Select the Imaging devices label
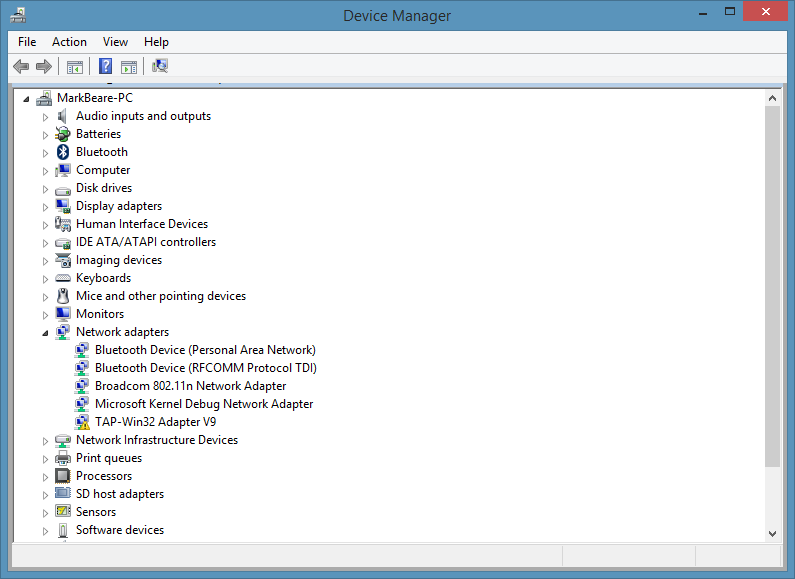Image resolution: width=795 pixels, height=579 pixels. click(x=119, y=260)
